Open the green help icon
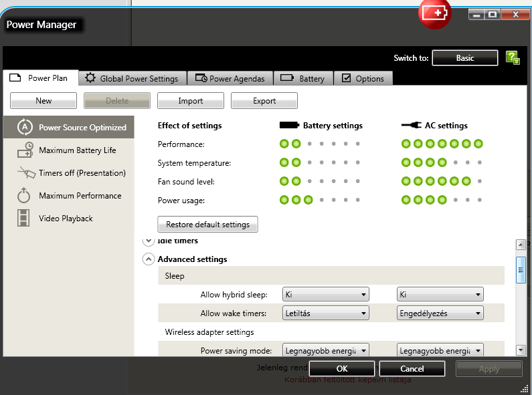The width and height of the screenshot is (532, 395). [513, 57]
